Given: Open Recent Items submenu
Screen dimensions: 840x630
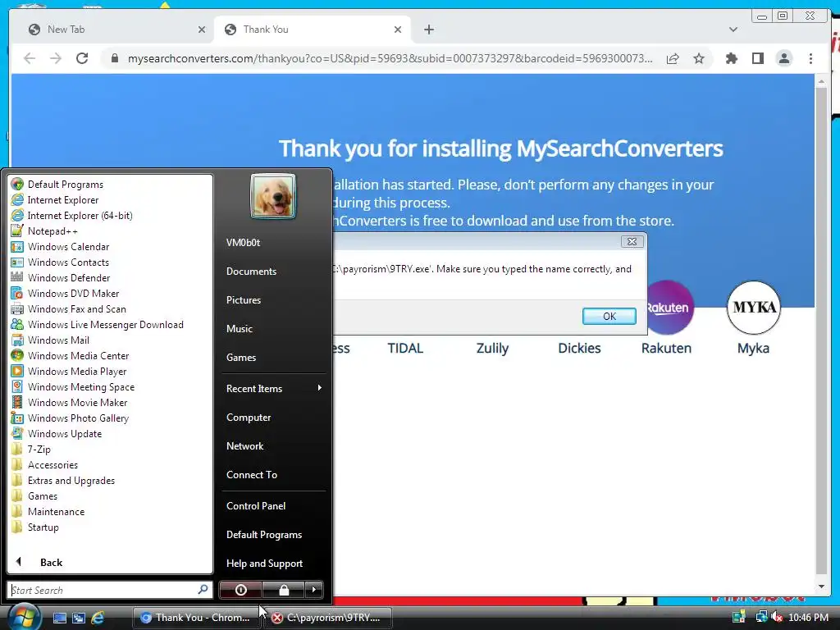Looking at the screenshot, I should pos(274,388).
